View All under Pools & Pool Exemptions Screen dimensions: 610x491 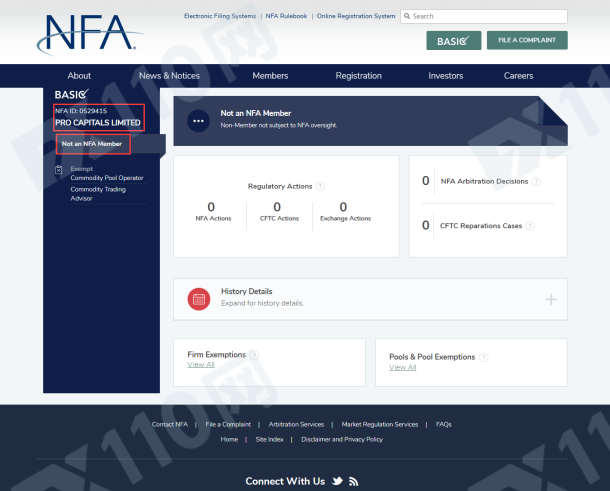[403, 367]
